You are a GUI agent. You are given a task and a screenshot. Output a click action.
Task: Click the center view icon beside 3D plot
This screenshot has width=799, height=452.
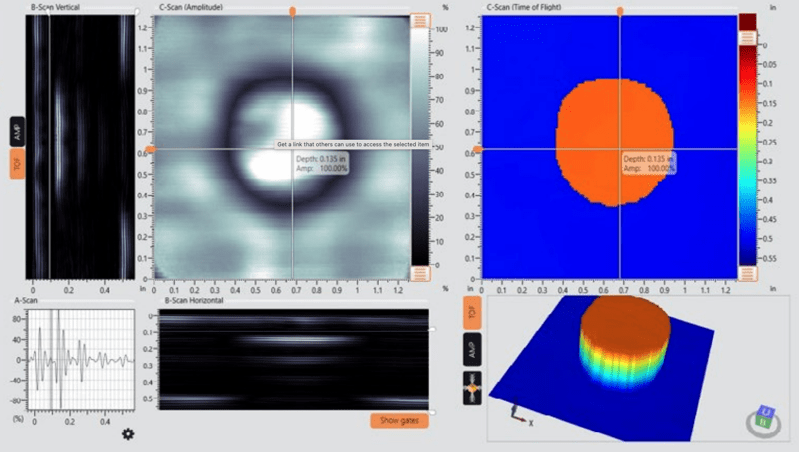[472, 388]
